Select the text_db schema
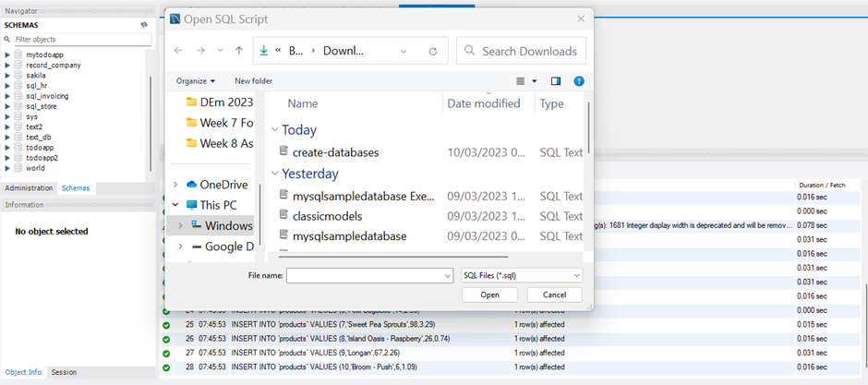 (39, 138)
